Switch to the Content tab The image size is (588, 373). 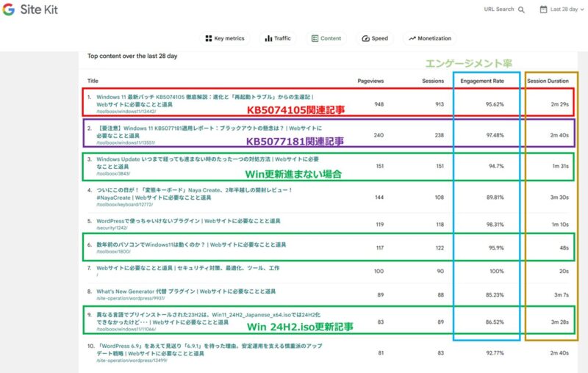(326, 38)
